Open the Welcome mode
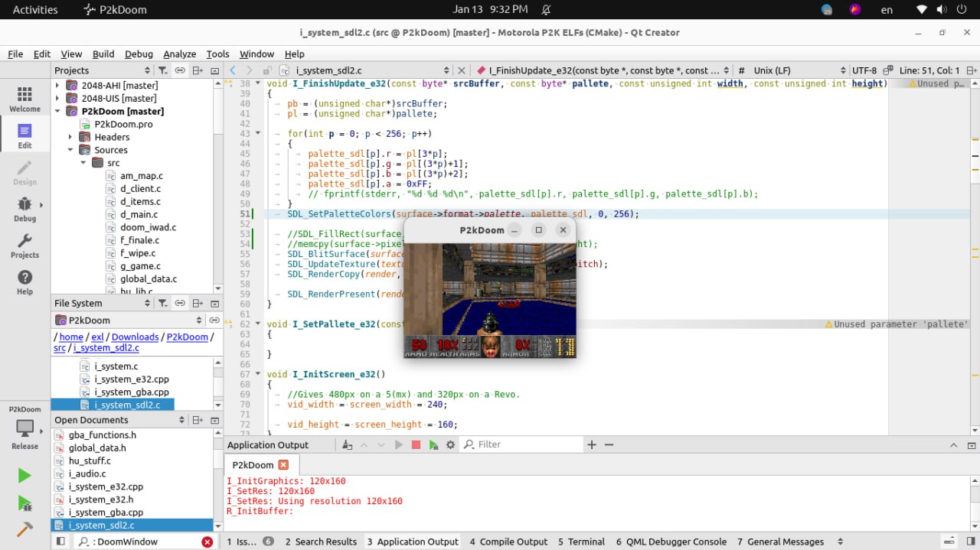The width and height of the screenshot is (980, 550). point(24,99)
